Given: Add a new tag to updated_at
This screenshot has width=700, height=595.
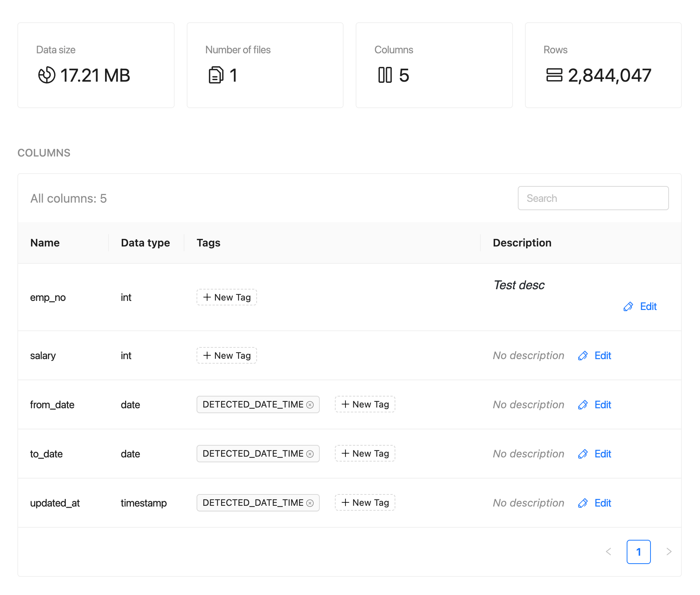Looking at the screenshot, I should (365, 503).
